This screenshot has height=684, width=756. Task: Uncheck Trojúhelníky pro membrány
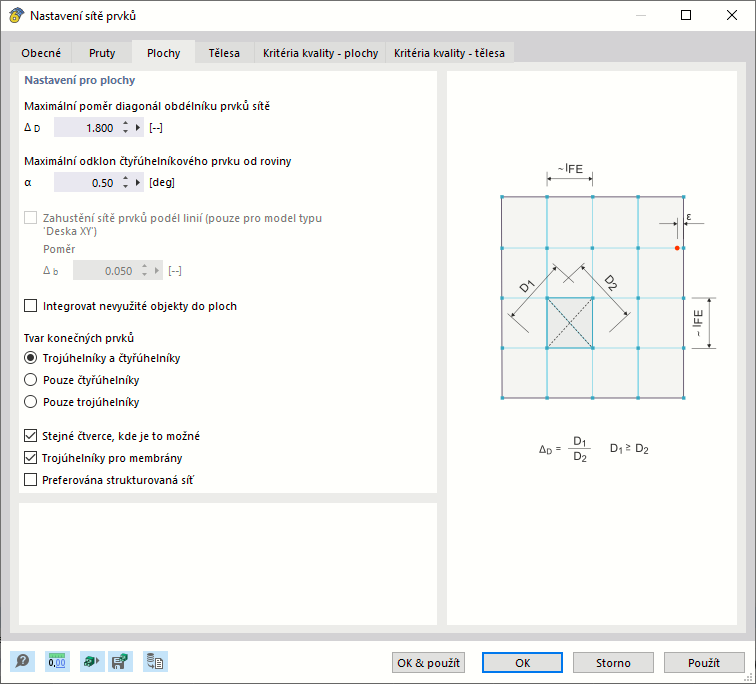click(30, 457)
